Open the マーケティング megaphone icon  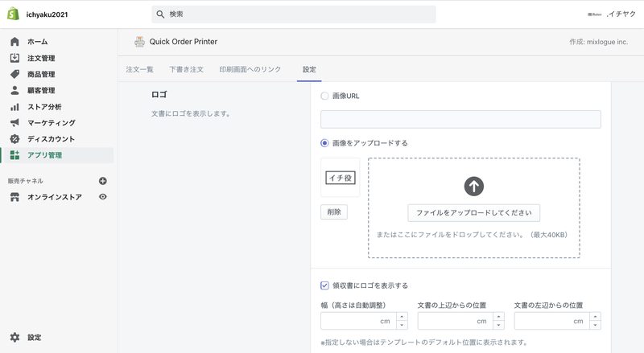tap(14, 123)
